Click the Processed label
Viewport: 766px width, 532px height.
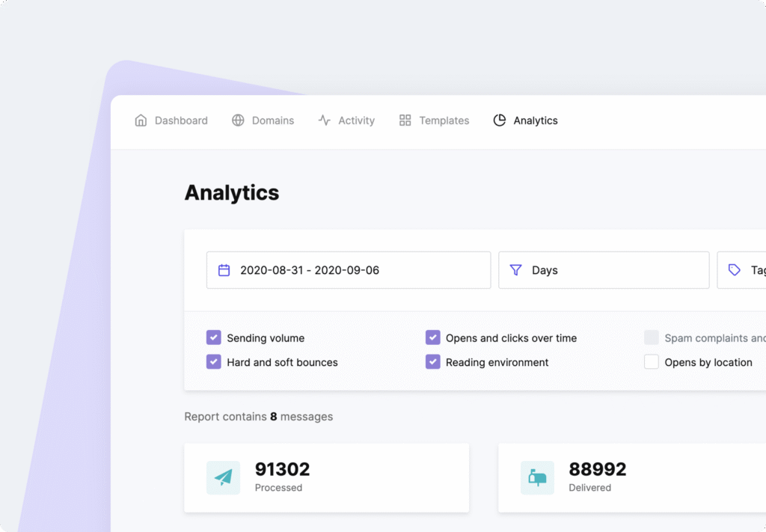pos(278,488)
